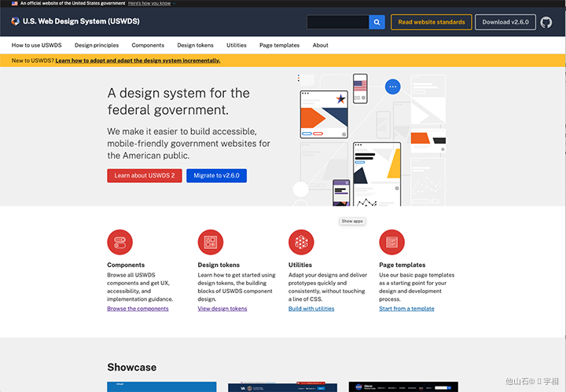
Task: Click Learn about USWDS 2 button
Action: (x=145, y=176)
